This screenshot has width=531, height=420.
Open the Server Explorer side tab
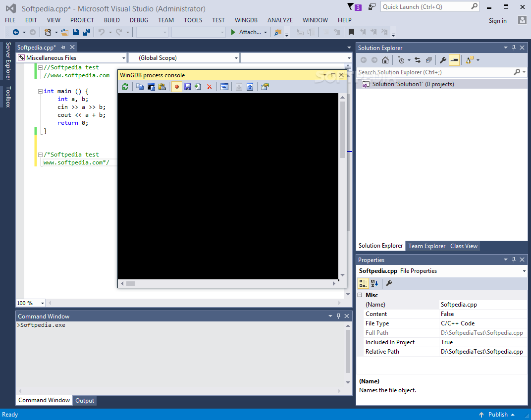(x=8, y=61)
